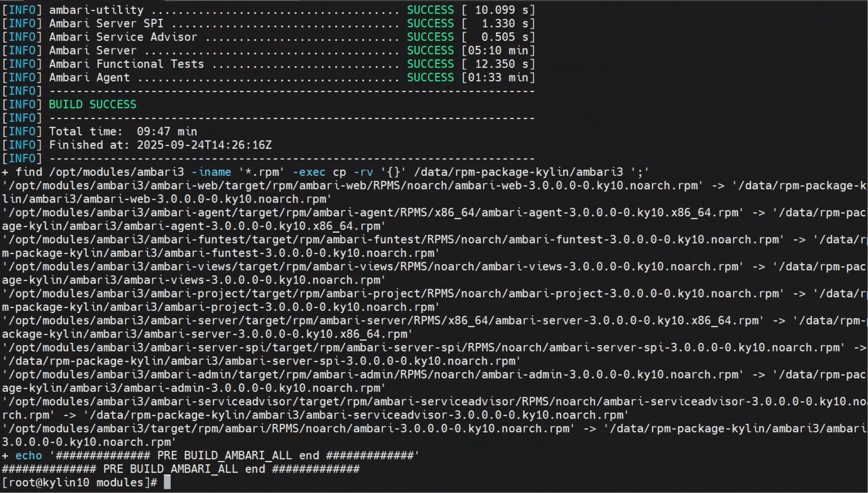Click the 05:10 min duration for Ambari Server
The height and width of the screenshot is (493, 868).
click(x=498, y=50)
